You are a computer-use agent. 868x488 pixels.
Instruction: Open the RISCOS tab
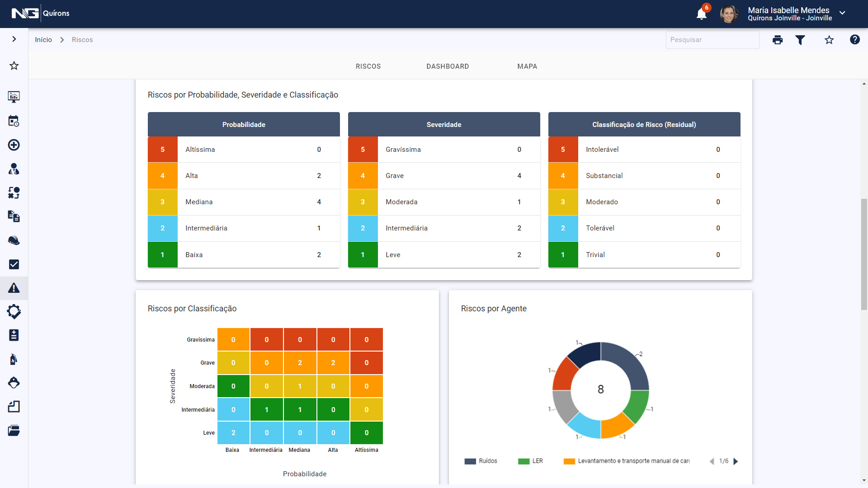[x=368, y=66]
